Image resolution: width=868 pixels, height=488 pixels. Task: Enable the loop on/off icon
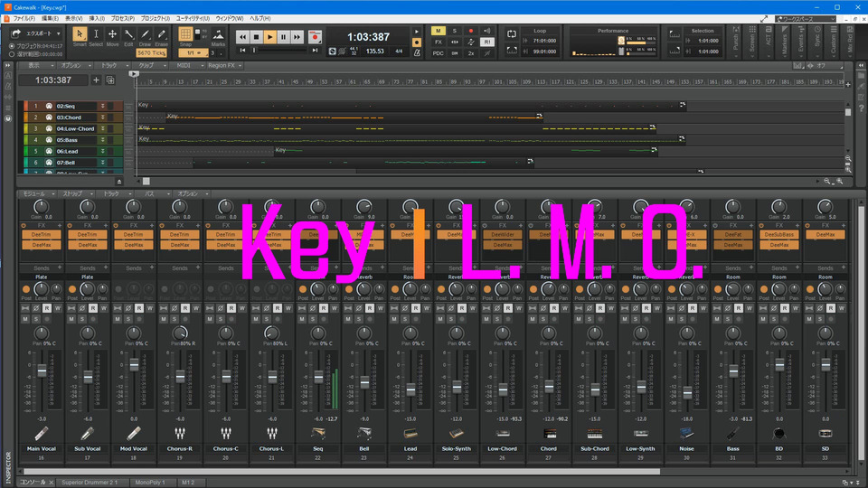tap(512, 34)
